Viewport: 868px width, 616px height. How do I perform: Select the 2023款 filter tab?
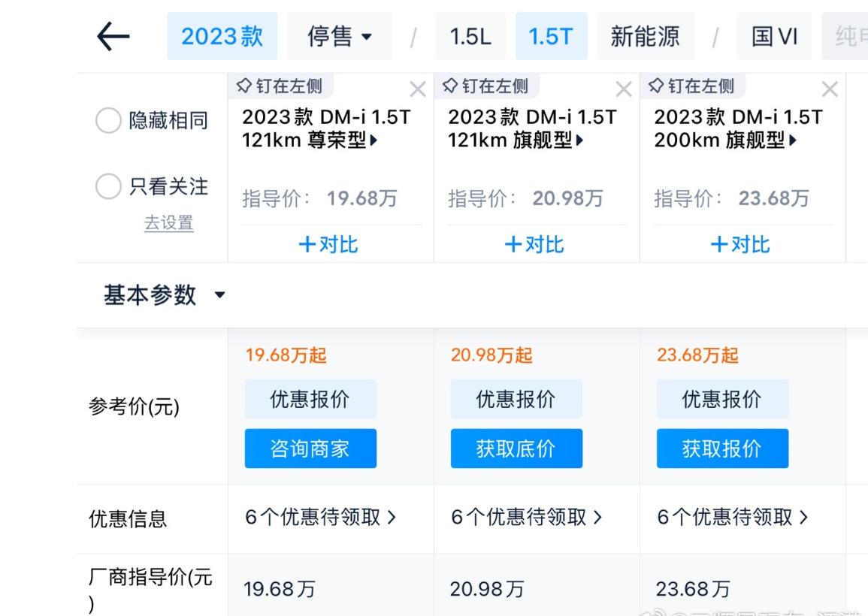point(222,37)
